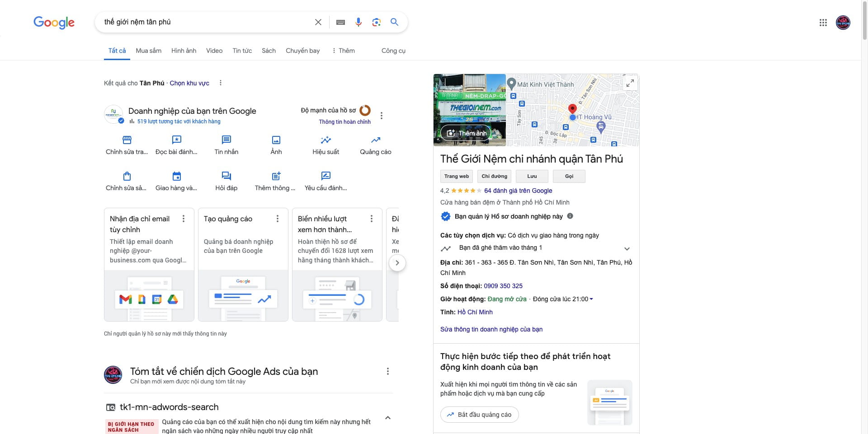The height and width of the screenshot is (434, 868).
Task: Search by image using Google Lens
Action: pyautogui.click(x=376, y=22)
